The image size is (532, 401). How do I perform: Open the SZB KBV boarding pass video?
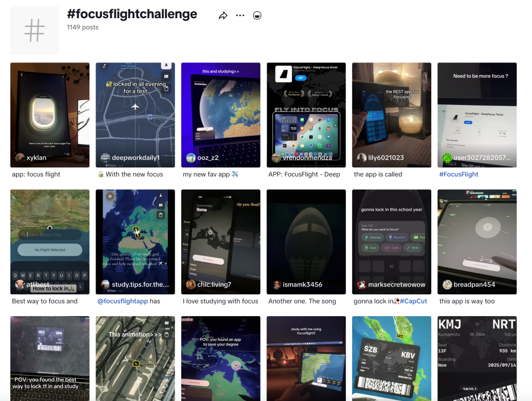[x=391, y=358]
